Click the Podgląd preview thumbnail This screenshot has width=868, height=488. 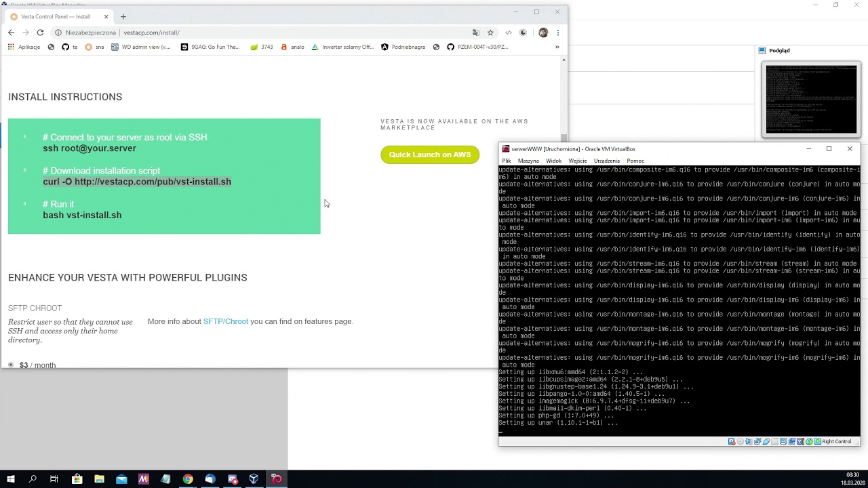(811, 100)
